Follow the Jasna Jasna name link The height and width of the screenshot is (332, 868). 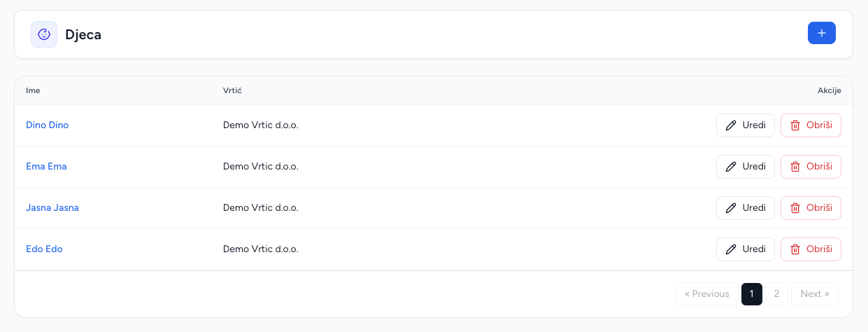(52, 208)
